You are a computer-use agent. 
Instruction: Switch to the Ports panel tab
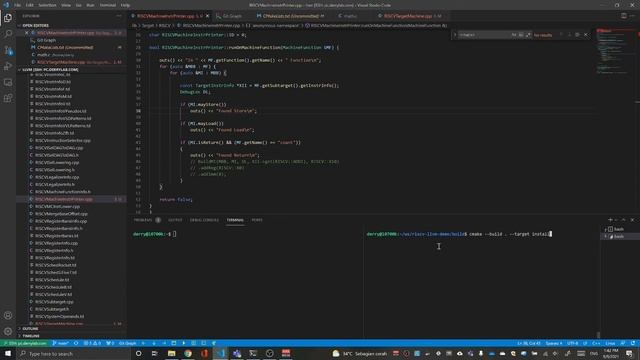point(257,220)
